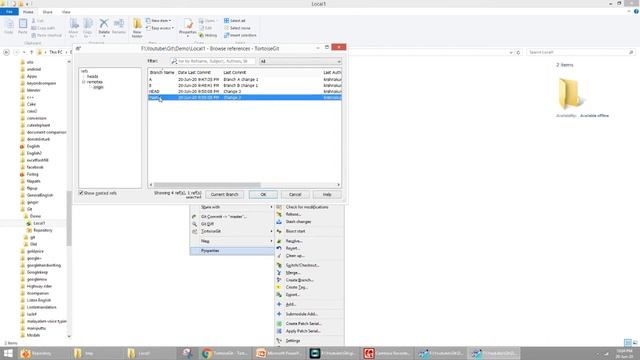Expand TortoiseGit submenu arrow in context menu
Viewport: 640px width, 360px height.
pos(271,231)
